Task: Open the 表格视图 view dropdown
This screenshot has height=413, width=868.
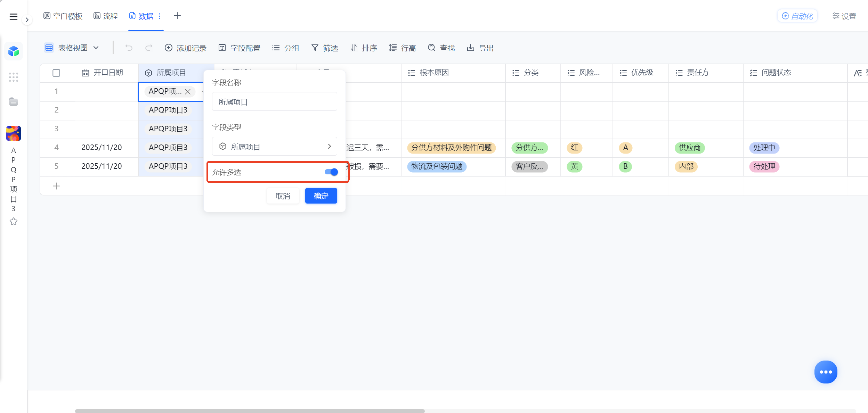Action: (72, 48)
